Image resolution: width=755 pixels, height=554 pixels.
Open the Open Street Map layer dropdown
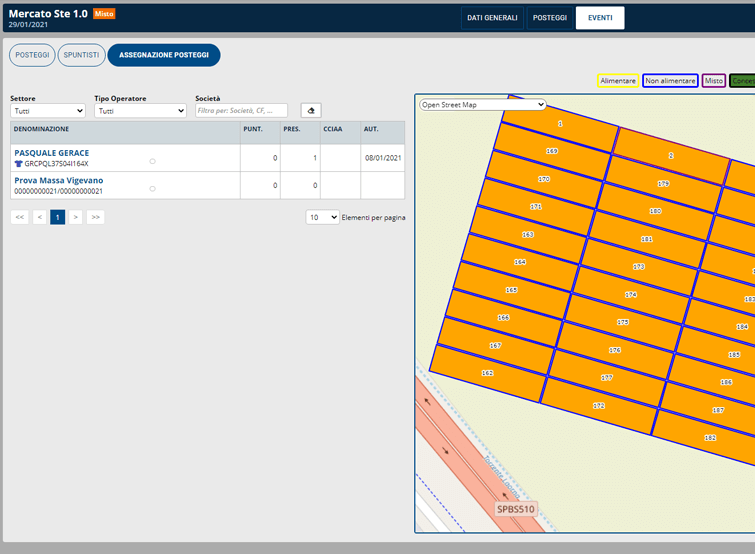click(482, 104)
